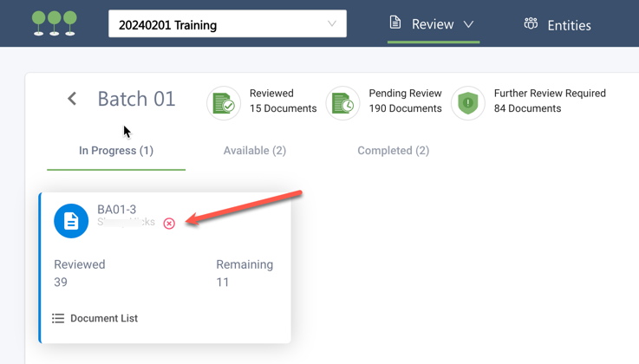Click the Document List icon

coord(58,318)
